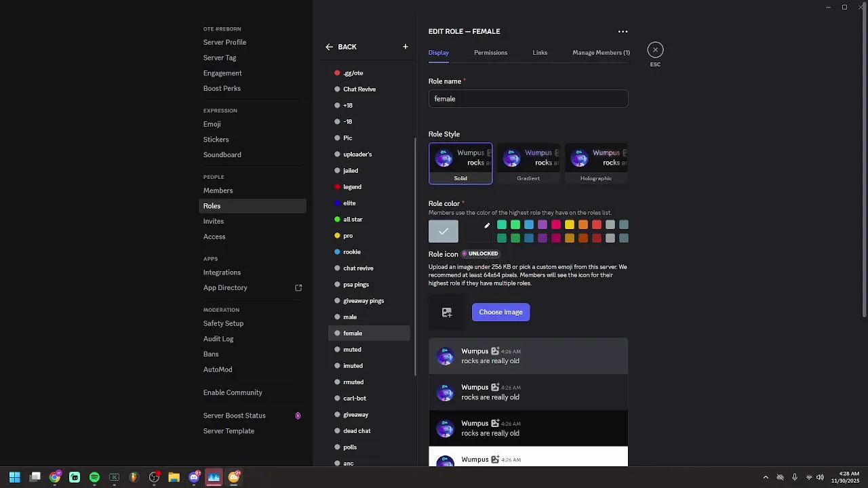Select the muted role
Viewport: 868px width, 488px height.
pyautogui.click(x=369, y=350)
